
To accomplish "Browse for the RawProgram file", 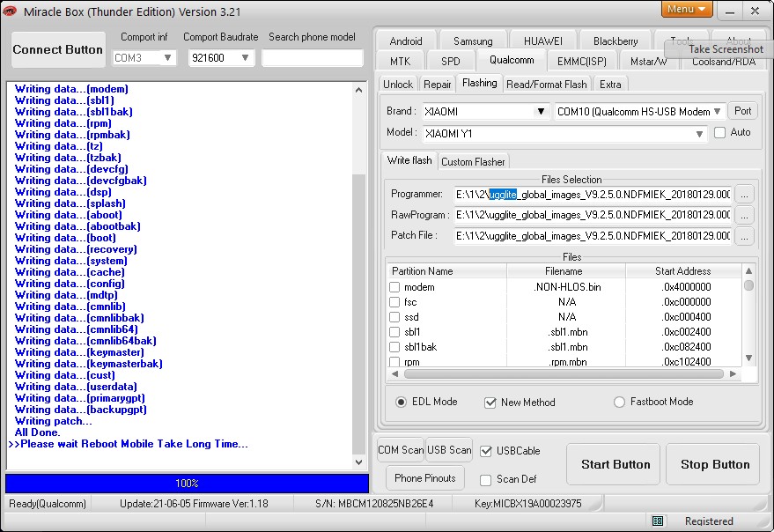I will coord(744,215).
